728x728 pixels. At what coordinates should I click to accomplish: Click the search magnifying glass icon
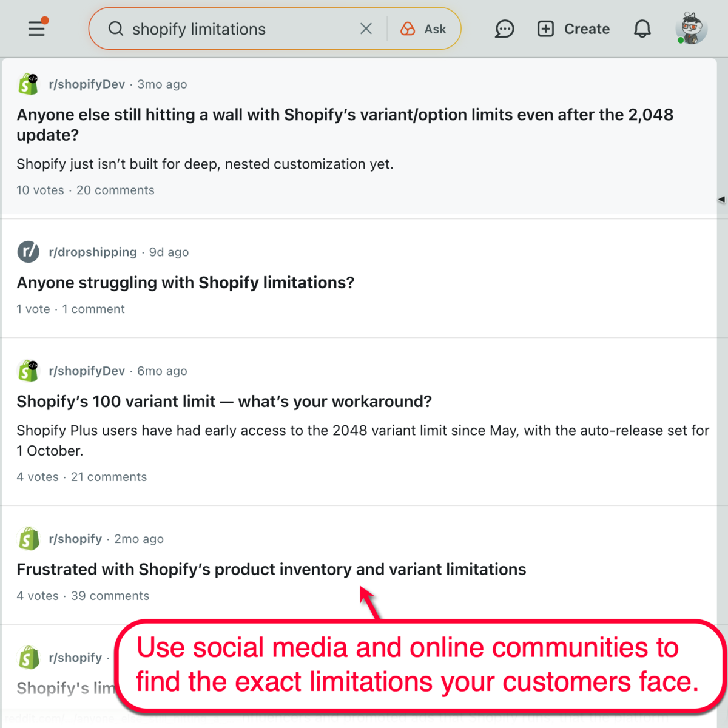[x=115, y=29]
